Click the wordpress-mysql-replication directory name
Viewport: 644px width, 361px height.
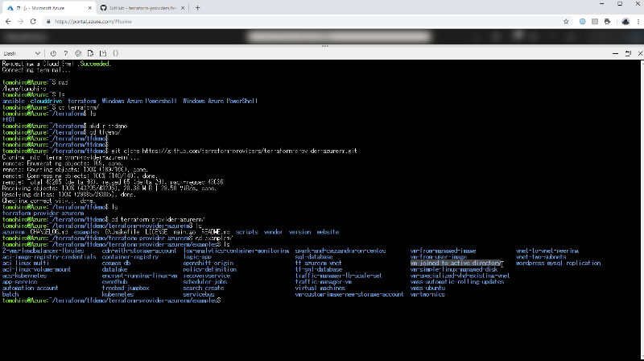558,263
